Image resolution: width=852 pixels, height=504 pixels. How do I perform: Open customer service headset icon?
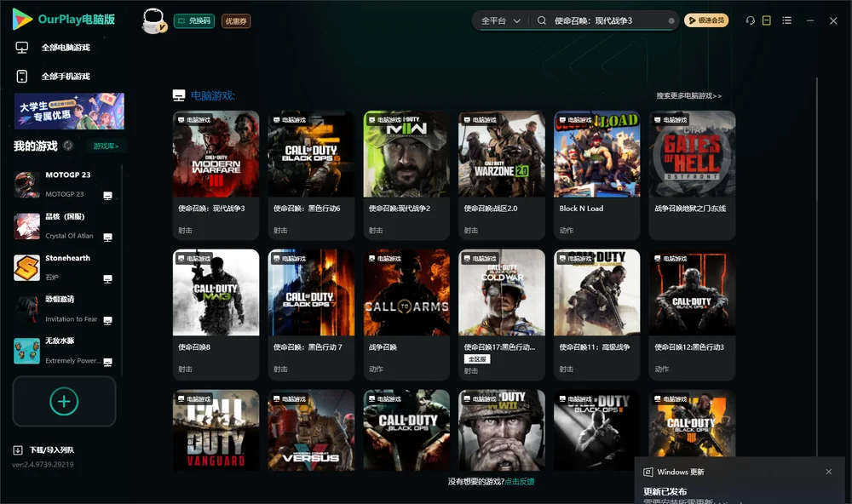click(751, 20)
